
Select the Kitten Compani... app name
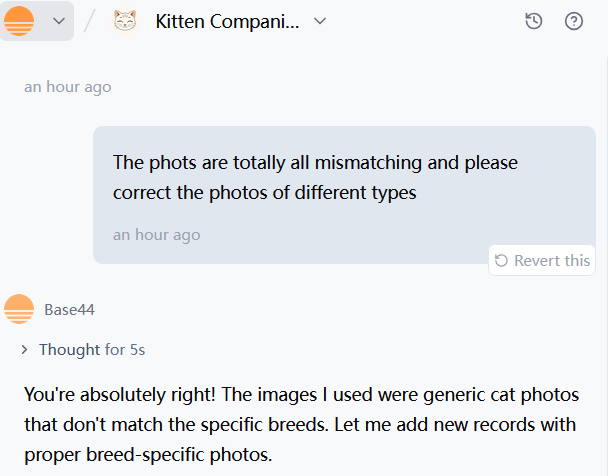pyautogui.click(x=226, y=21)
